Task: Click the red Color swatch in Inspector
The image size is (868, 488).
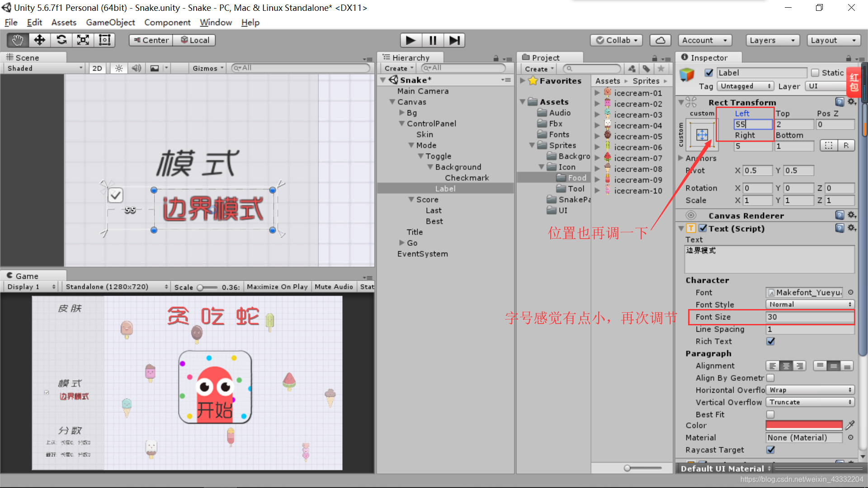Action: [805, 426]
